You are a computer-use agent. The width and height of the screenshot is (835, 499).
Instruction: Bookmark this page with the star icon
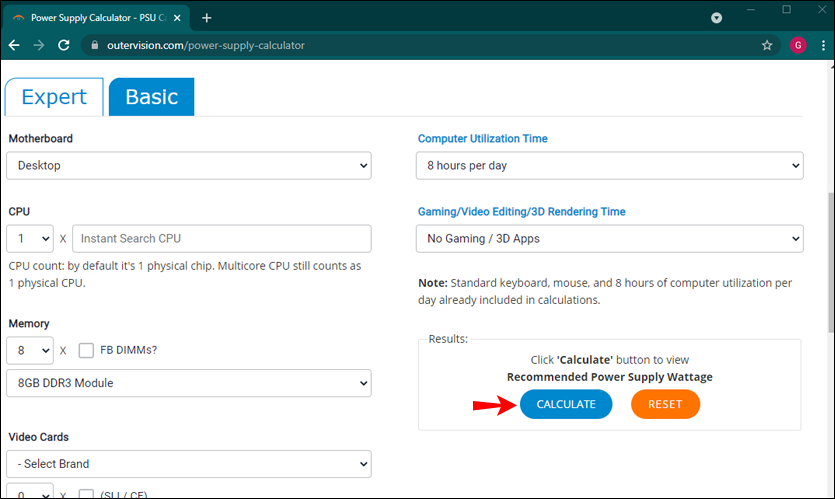click(767, 45)
